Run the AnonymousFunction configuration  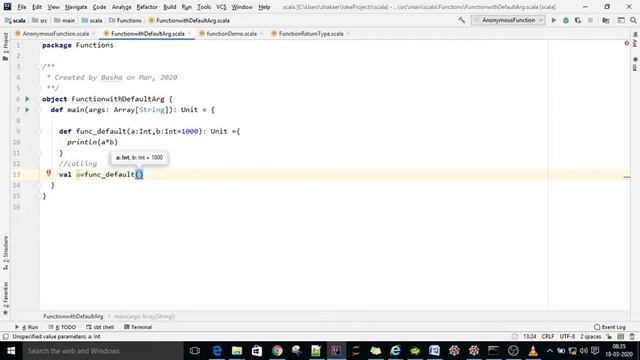tap(554, 20)
